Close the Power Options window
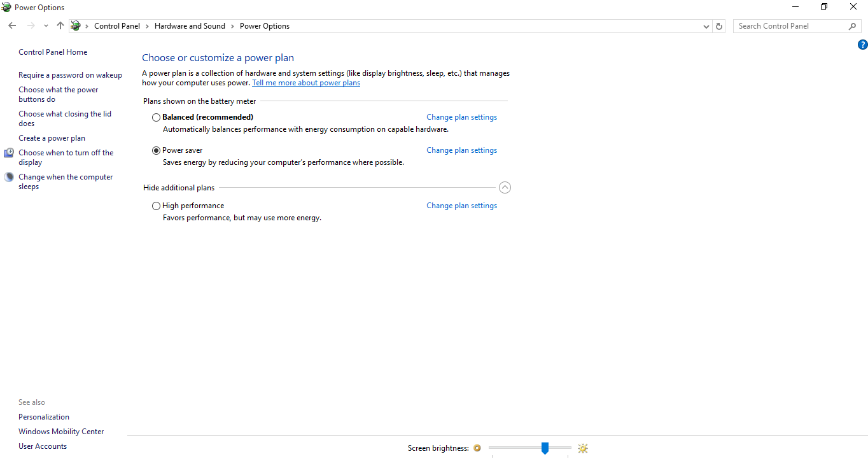Viewport: 868px width, 459px height. (853, 7)
